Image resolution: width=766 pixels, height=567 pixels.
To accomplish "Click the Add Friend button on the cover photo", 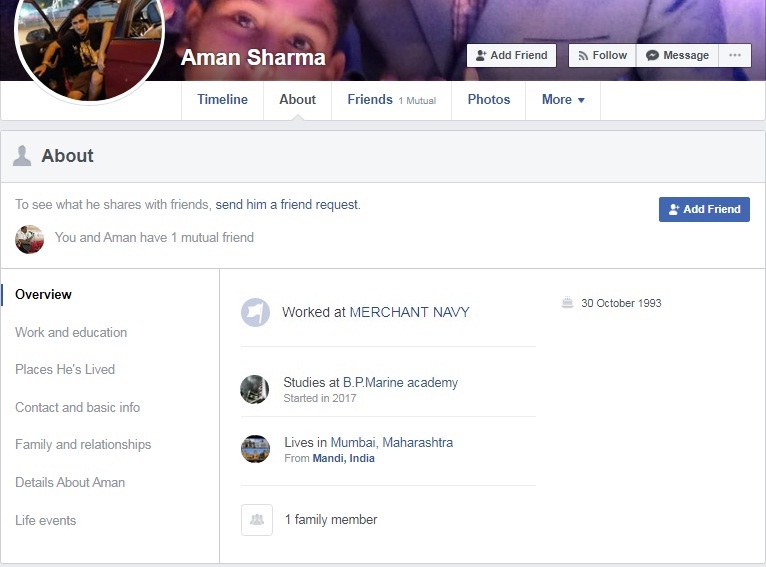I will tap(511, 55).
